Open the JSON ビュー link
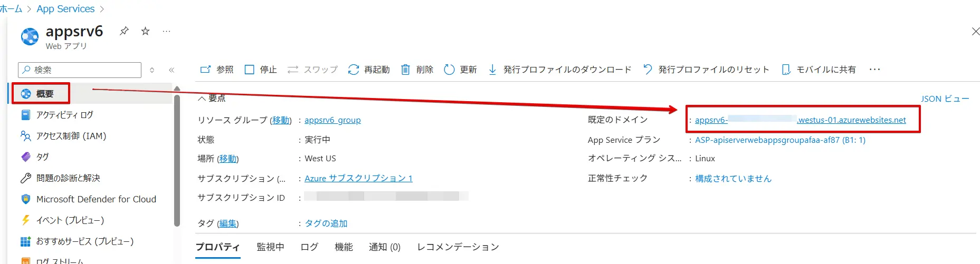 click(945, 99)
